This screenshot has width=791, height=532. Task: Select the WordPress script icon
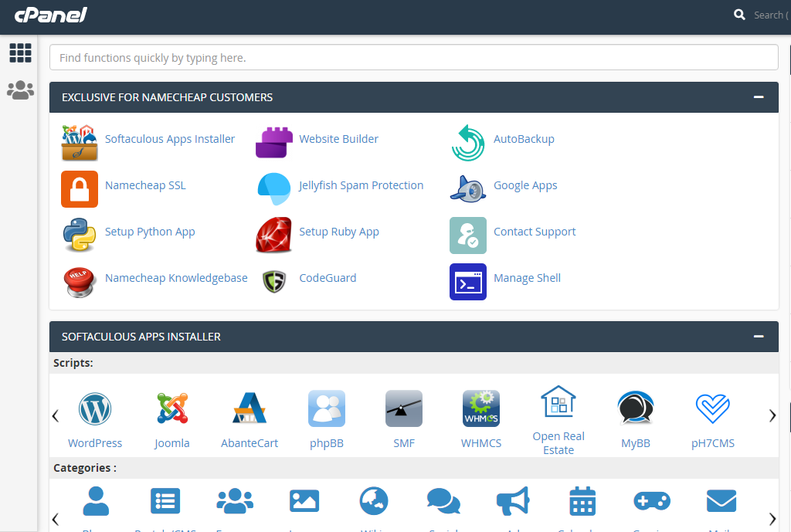coord(95,408)
